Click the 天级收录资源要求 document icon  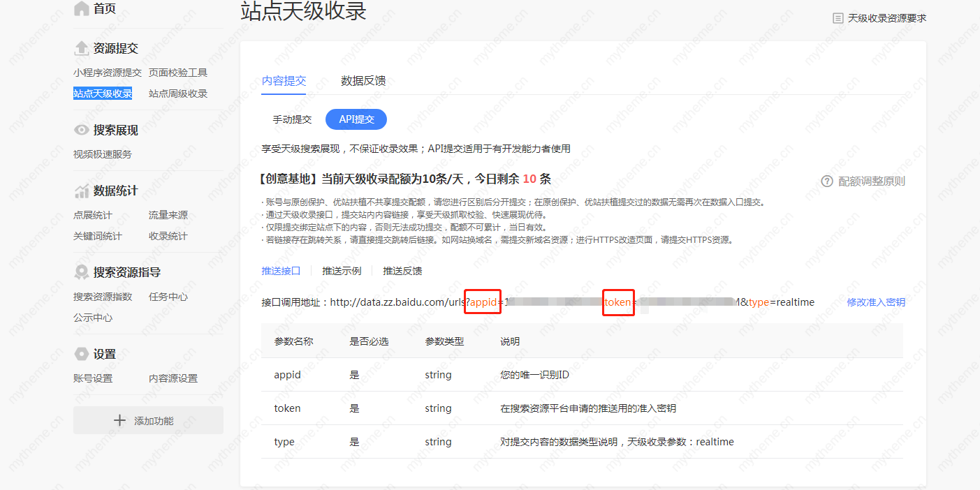click(x=838, y=17)
